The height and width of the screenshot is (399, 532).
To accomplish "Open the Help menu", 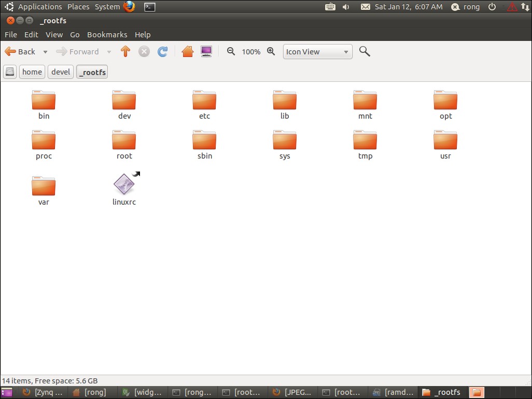I will (x=143, y=35).
